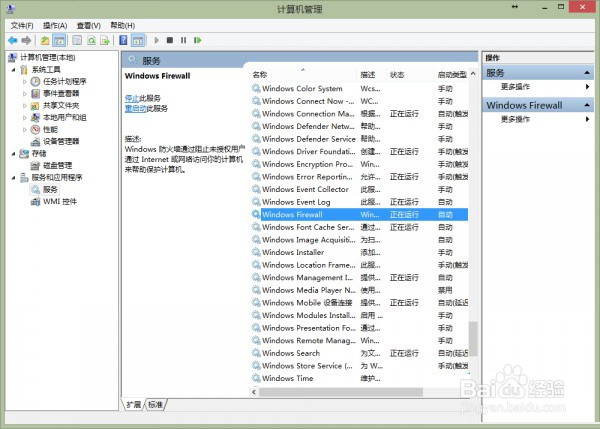Sort by the 名称 column header
600x429 pixels.
(304, 75)
